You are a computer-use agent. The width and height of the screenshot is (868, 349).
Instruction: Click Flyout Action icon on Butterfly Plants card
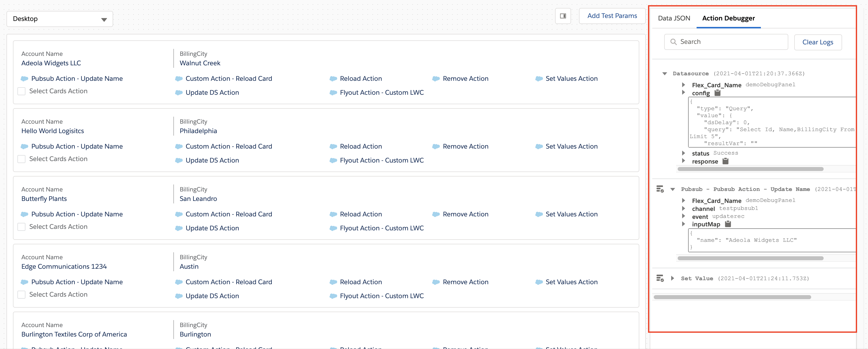coord(333,228)
